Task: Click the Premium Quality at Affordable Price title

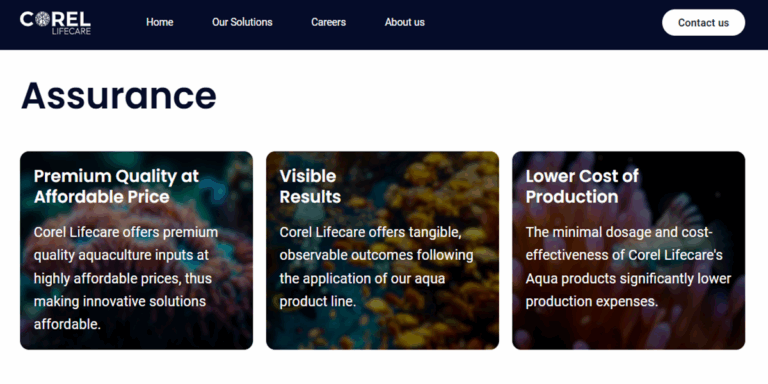Action: tap(117, 186)
